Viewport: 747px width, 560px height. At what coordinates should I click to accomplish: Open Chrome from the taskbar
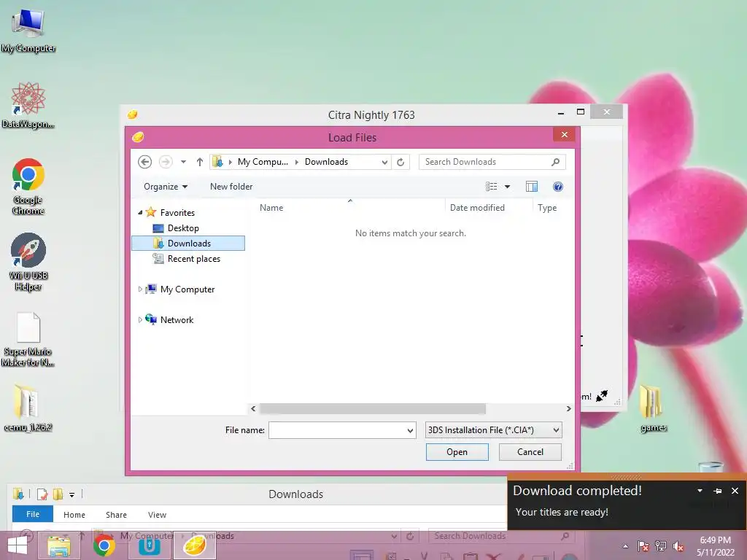(104, 545)
